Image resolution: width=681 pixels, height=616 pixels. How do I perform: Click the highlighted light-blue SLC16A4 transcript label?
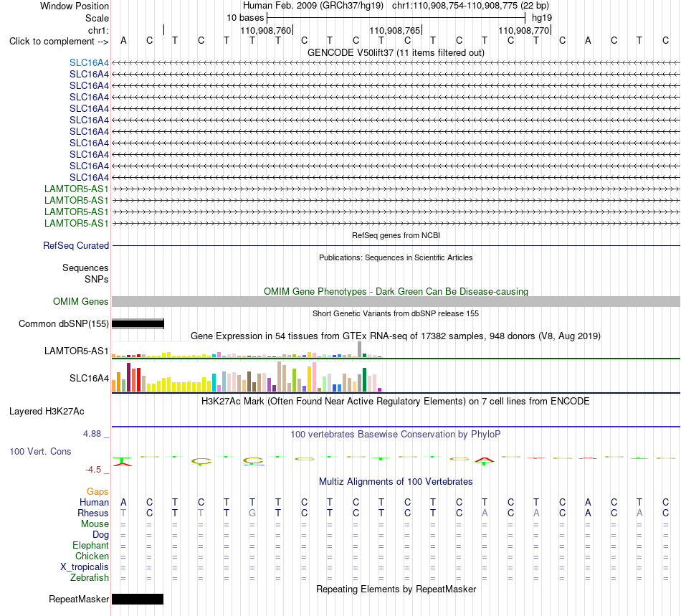click(89, 62)
